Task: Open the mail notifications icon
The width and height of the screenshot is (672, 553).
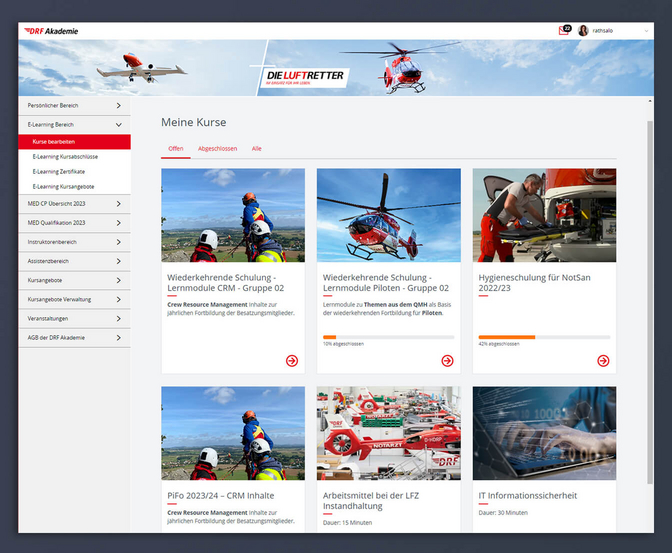Action: point(564,31)
